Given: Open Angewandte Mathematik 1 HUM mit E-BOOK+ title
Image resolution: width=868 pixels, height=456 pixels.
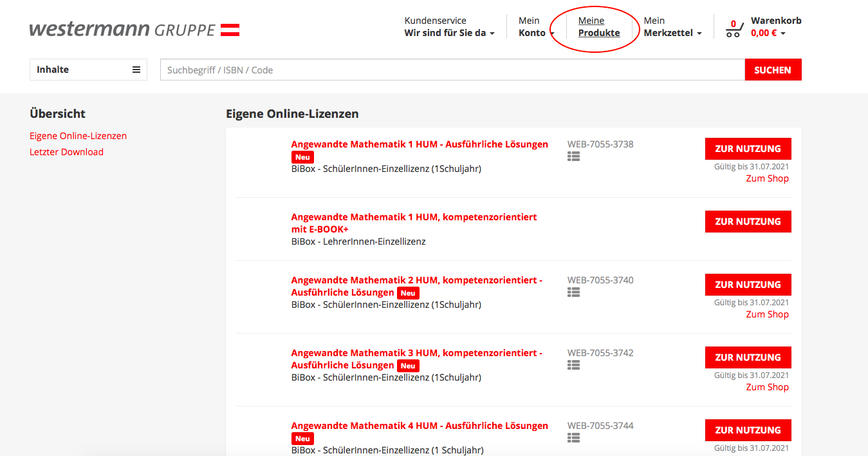Looking at the screenshot, I should [x=414, y=223].
